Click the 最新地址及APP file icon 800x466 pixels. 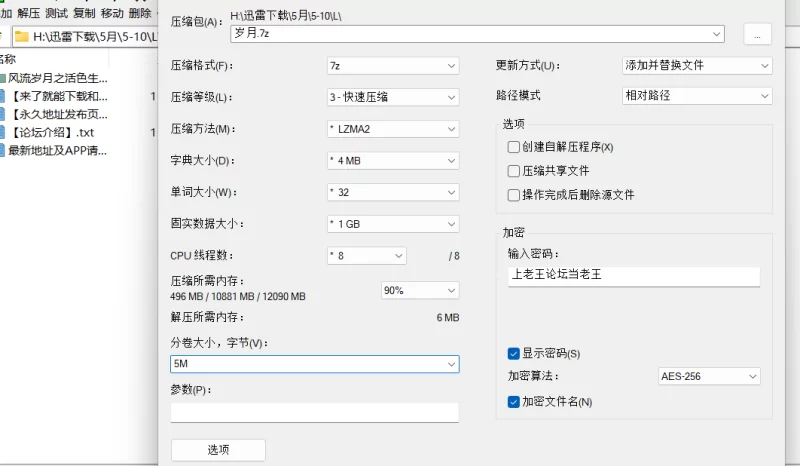coord(4,151)
